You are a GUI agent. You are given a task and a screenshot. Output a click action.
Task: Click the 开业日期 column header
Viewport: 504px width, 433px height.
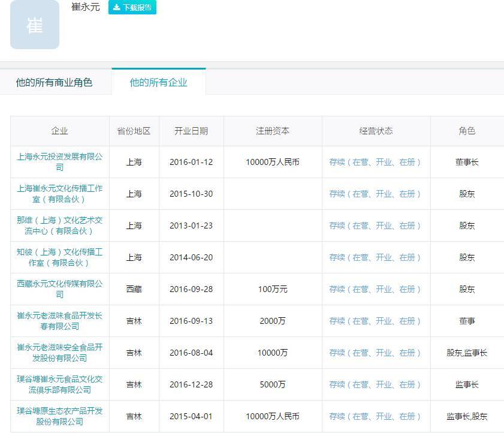(191, 131)
